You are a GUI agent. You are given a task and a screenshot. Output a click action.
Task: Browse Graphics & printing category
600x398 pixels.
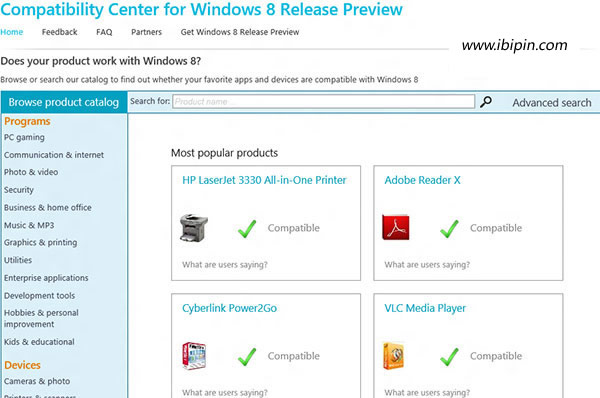(x=41, y=243)
